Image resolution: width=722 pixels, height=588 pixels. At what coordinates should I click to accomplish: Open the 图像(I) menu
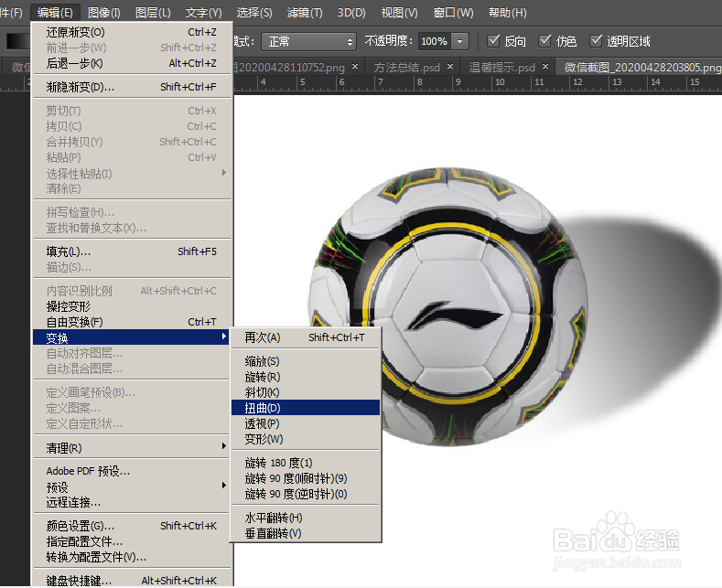104,13
